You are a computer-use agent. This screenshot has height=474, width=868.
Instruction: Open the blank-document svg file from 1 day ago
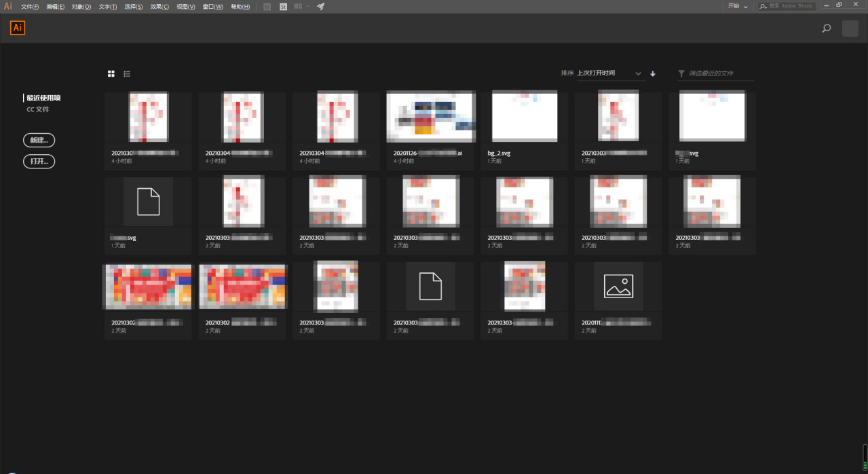coord(148,202)
